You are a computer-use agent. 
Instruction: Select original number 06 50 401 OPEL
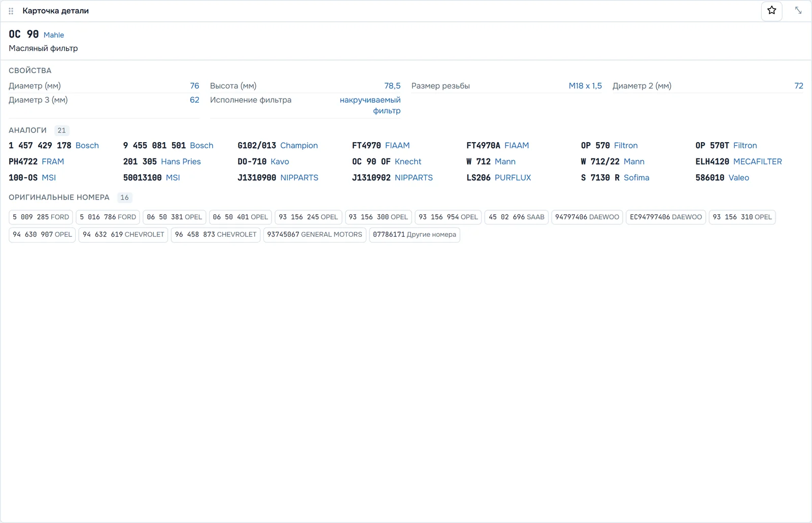pos(240,217)
